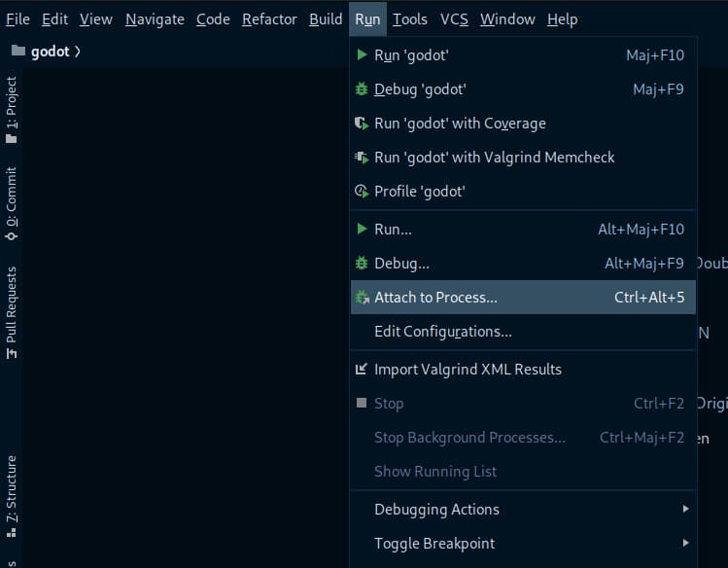Click the godot folder icon in breadcrumb
Screen dimensions: 728x568
[x=18, y=51]
